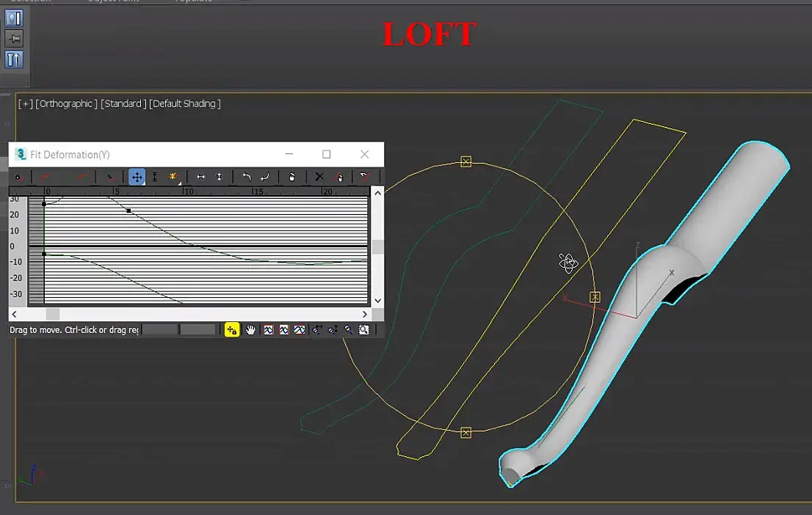Image resolution: width=812 pixels, height=515 pixels.
Task: Show the X axis deformation curve
Action: [45, 177]
